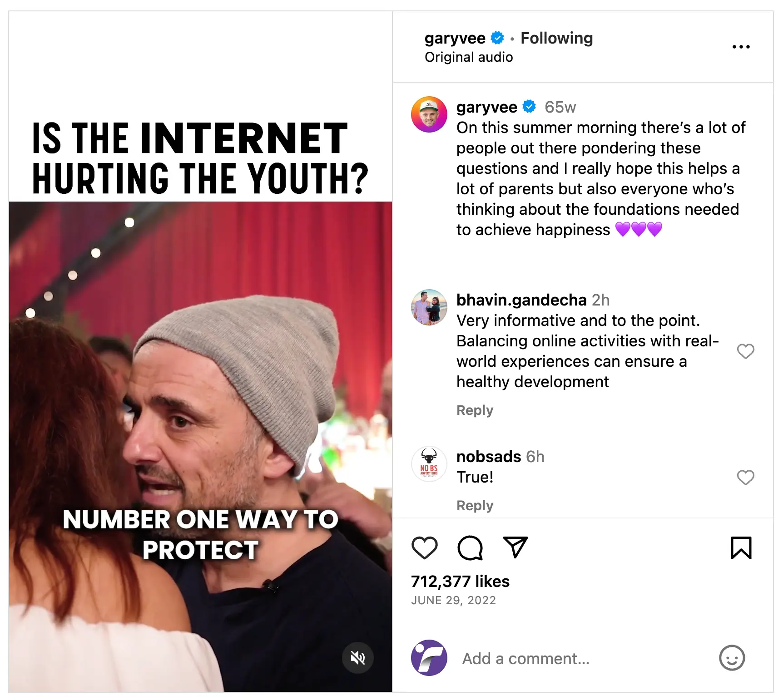Open garyvee's profile picture in the caption

[x=429, y=114]
